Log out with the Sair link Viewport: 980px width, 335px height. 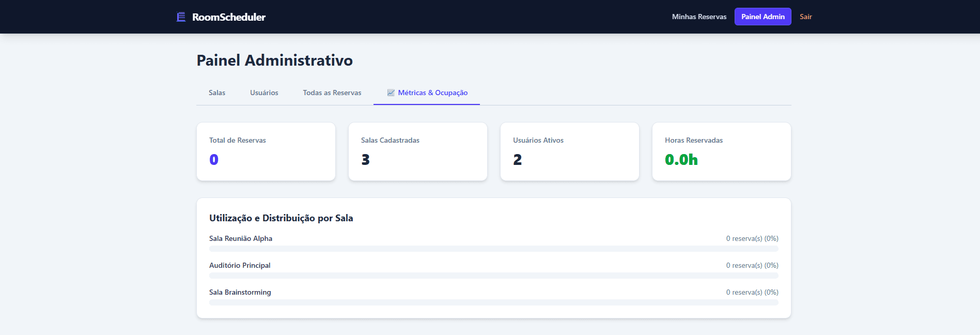[x=806, y=17]
